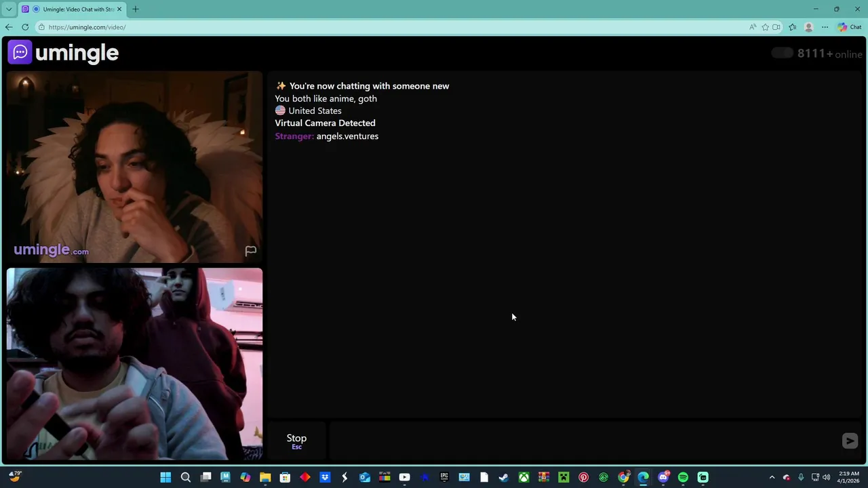
Task: Send the message with the arrow button
Action: pos(850,441)
